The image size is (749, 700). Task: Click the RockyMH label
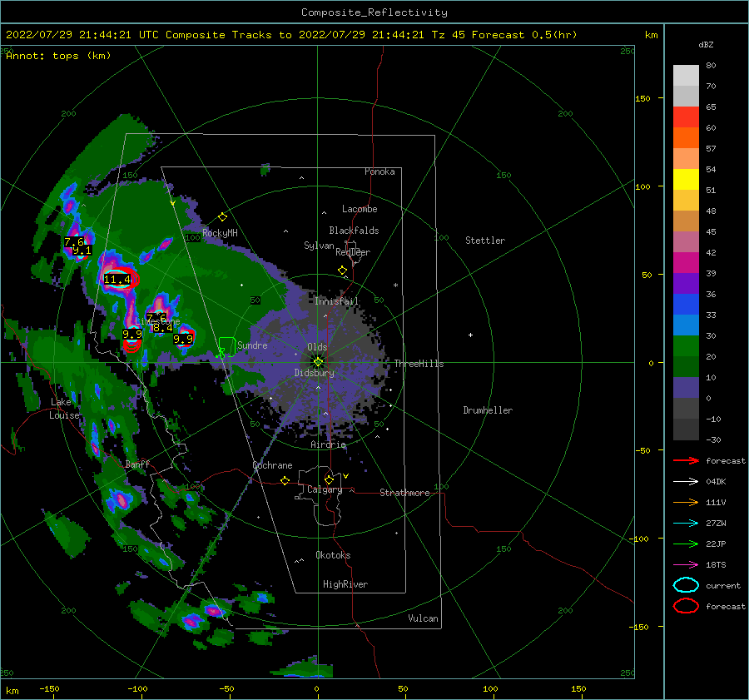pyautogui.click(x=220, y=233)
